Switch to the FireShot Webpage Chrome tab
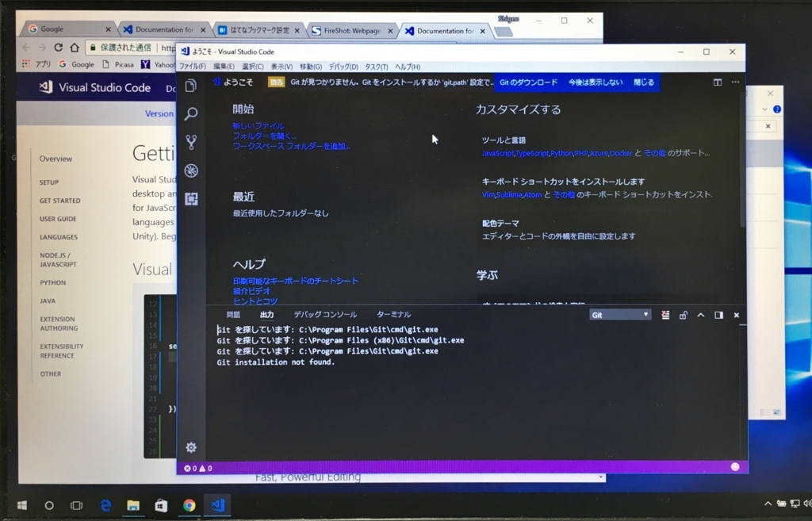 (353, 31)
